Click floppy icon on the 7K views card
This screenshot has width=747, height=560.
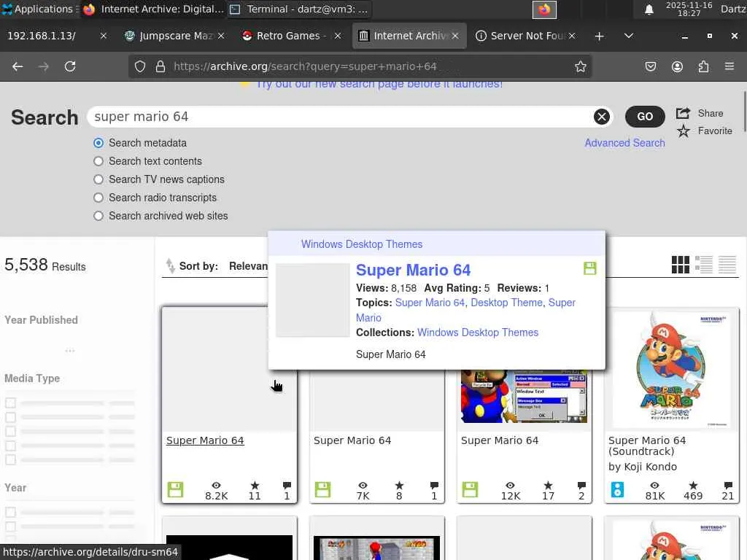click(322, 489)
